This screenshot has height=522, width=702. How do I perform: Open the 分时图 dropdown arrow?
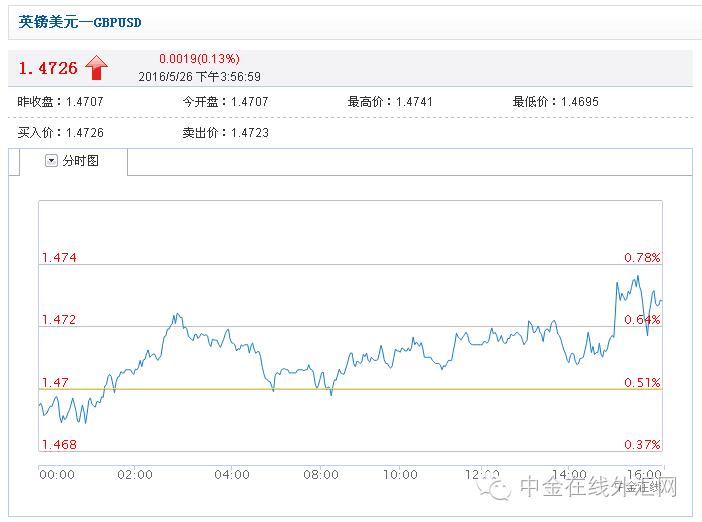coord(51,160)
